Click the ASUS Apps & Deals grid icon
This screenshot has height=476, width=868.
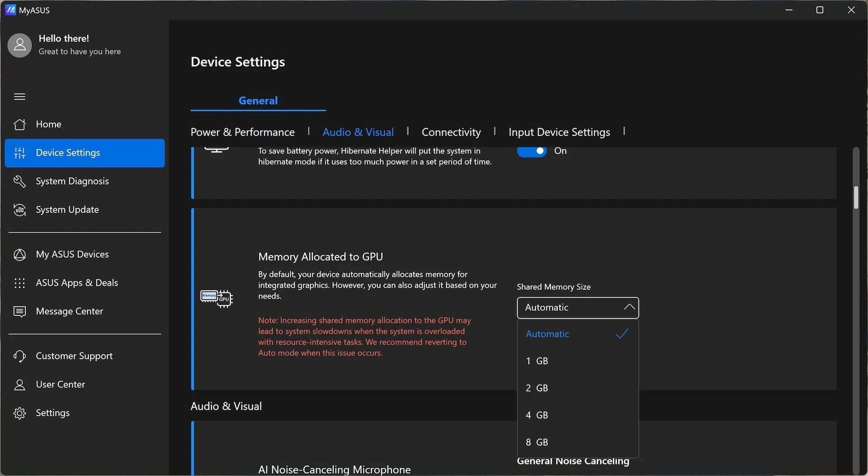coord(19,283)
